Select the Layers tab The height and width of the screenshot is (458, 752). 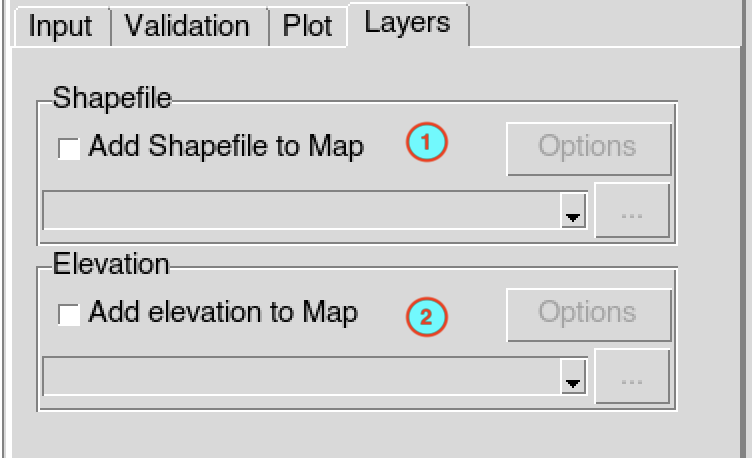tap(408, 24)
